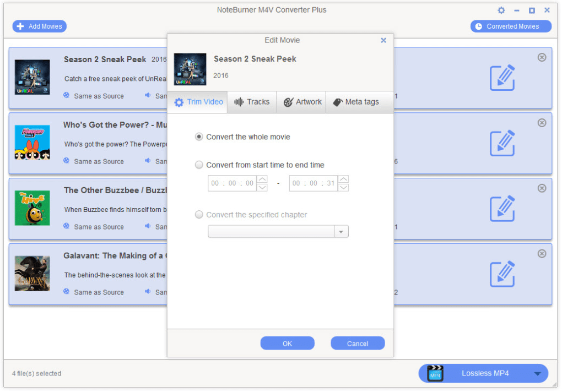The height and width of the screenshot is (392, 562).
Task: Click the clock icon on Converted Movies
Action: tap(478, 26)
